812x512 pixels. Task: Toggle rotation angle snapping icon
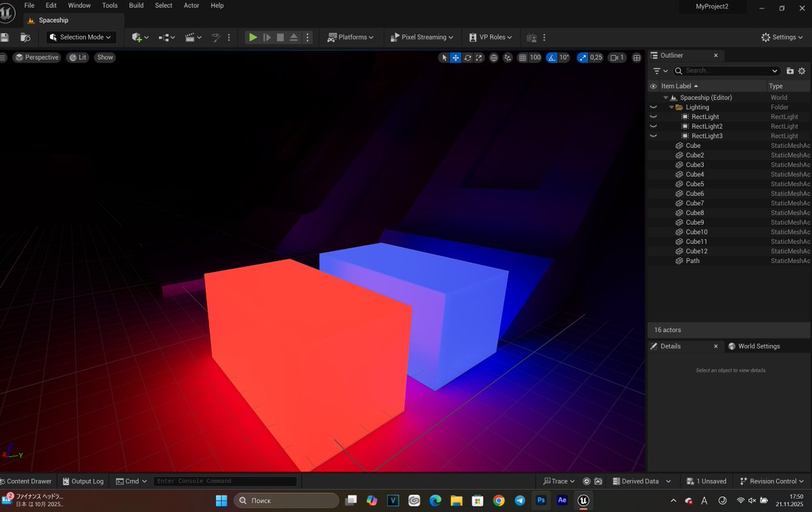(x=551, y=57)
